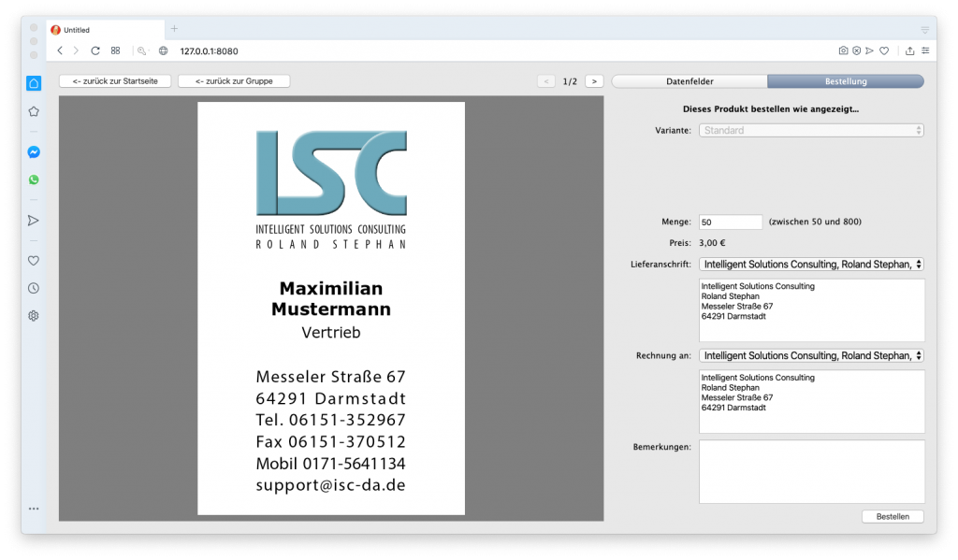Click '<- zurück zur Gruppe' button
This screenshot has width=958, height=560.
[x=234, y=81]
